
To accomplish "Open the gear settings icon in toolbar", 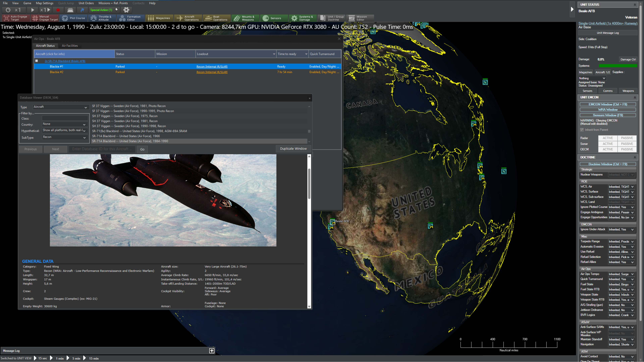I will 126,10.
